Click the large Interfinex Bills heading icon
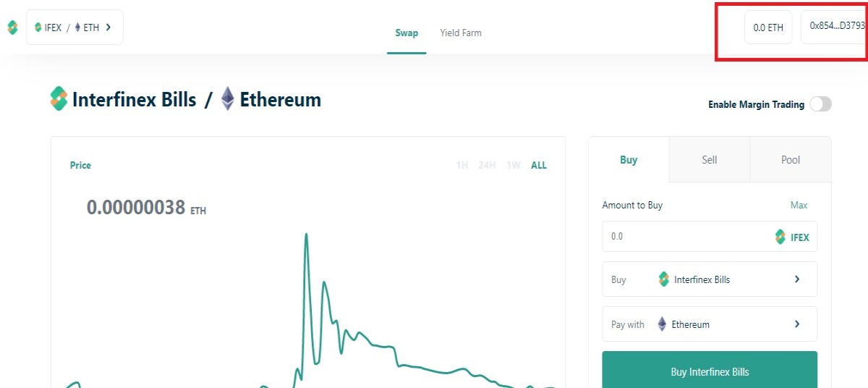This screenshot has width=868, height=388. pos(59,98)
